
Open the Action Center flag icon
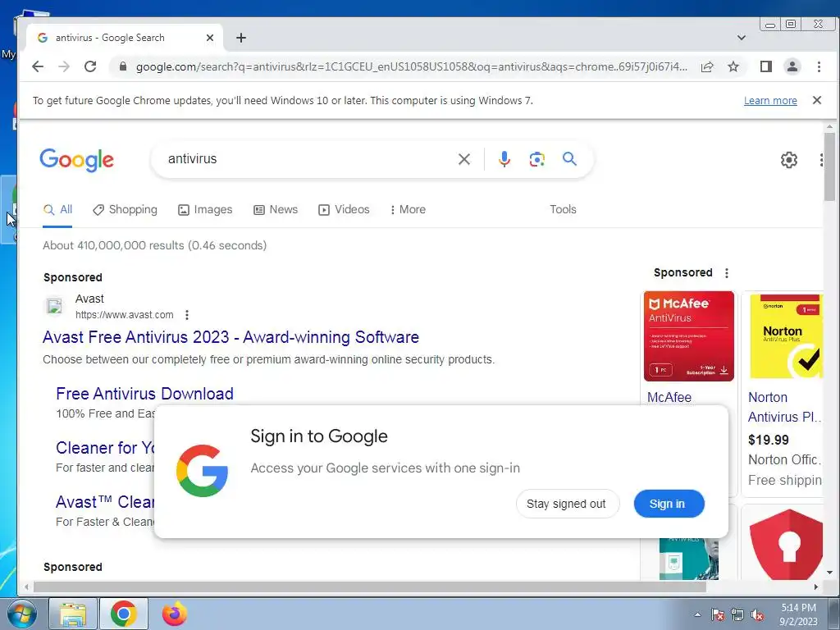(x=718, y=614)
